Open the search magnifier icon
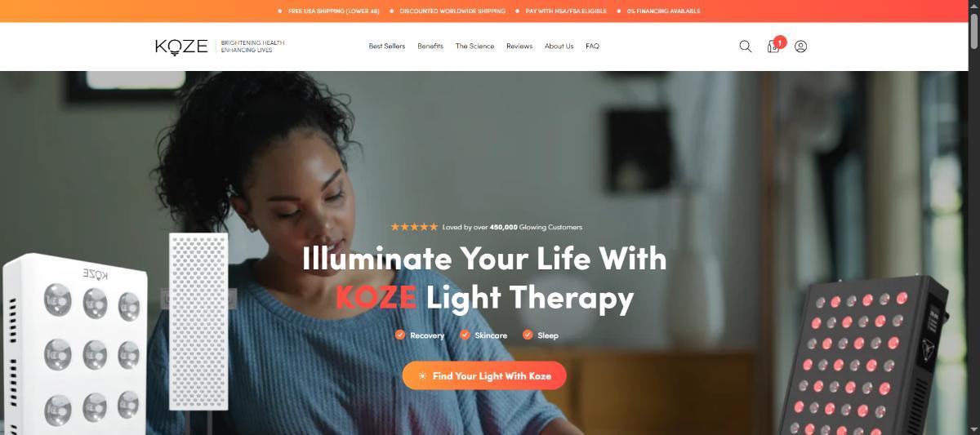 click(745, 47)
